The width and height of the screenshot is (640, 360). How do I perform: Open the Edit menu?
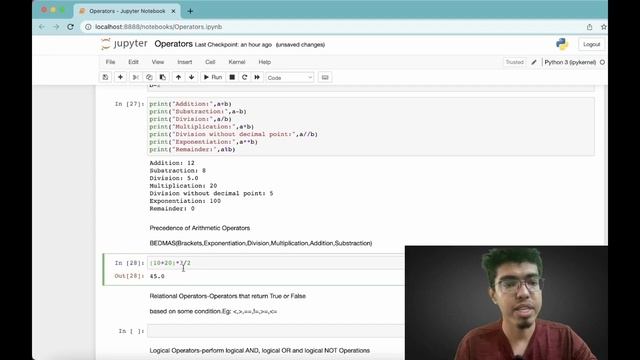[x=133, y=62]
